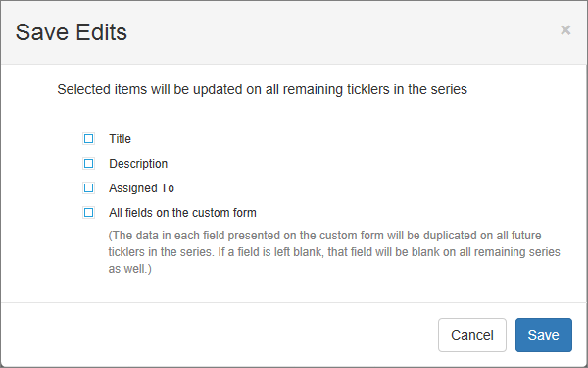The width and height of the screenshot is (588, 368).
Task: Click empty header bar space right of heading
Action: pyautogui.click(x=337, y=32)
